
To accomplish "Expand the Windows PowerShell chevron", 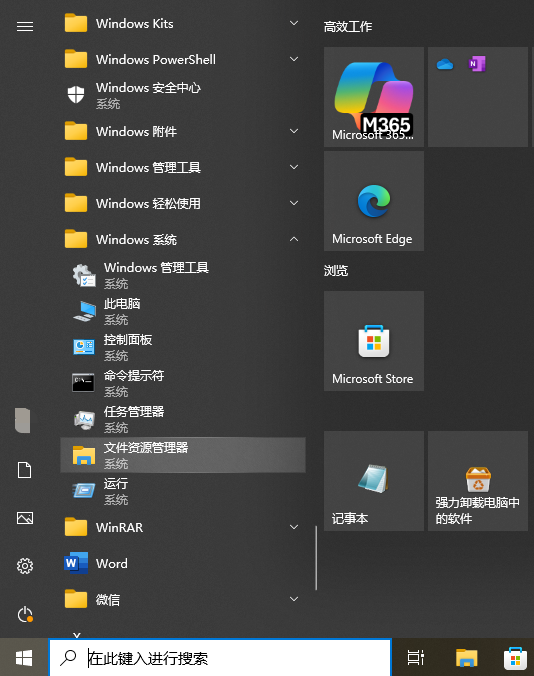I will point(294,59).
